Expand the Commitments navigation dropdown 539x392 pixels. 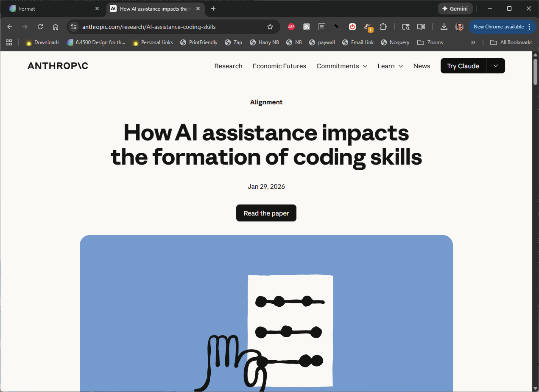tap(342, 66)
